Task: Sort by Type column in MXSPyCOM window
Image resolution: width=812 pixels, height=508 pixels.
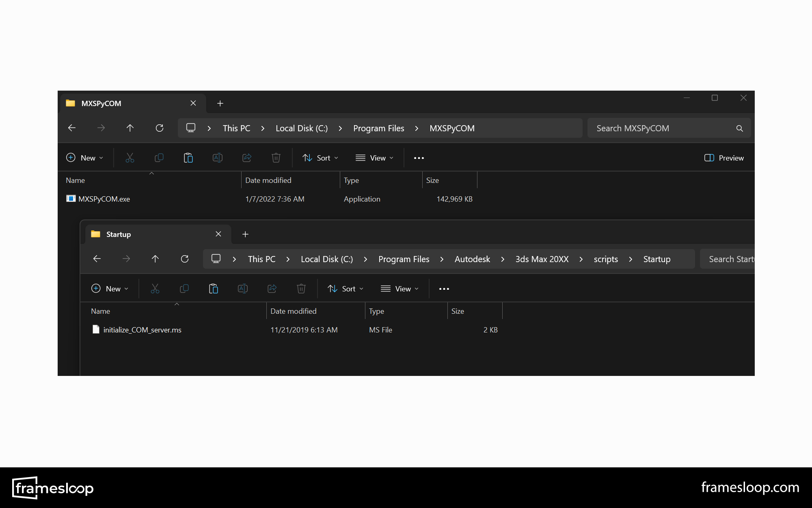Action: point(381,180)
